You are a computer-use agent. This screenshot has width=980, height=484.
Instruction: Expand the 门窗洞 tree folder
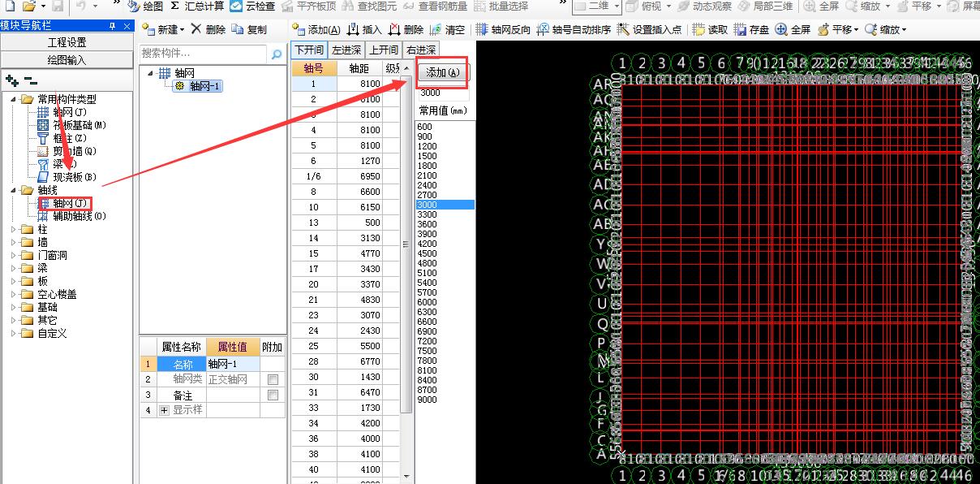(14, 255)
